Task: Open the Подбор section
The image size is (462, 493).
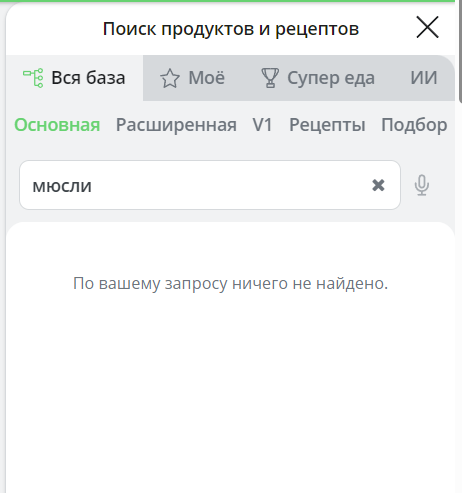Action: point(414,125)
